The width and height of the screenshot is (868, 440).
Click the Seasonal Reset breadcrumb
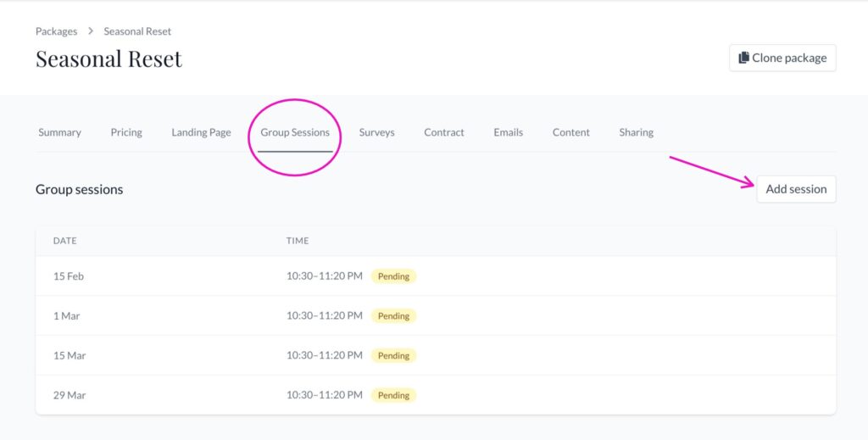click(137, 31)
